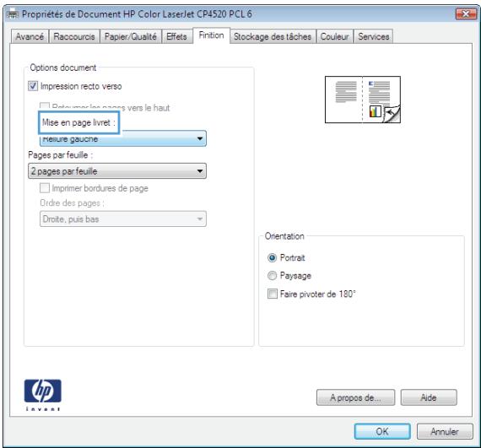Open the Droite, puis bas dropdown
The image size is (481, 448).
point(123,219)
